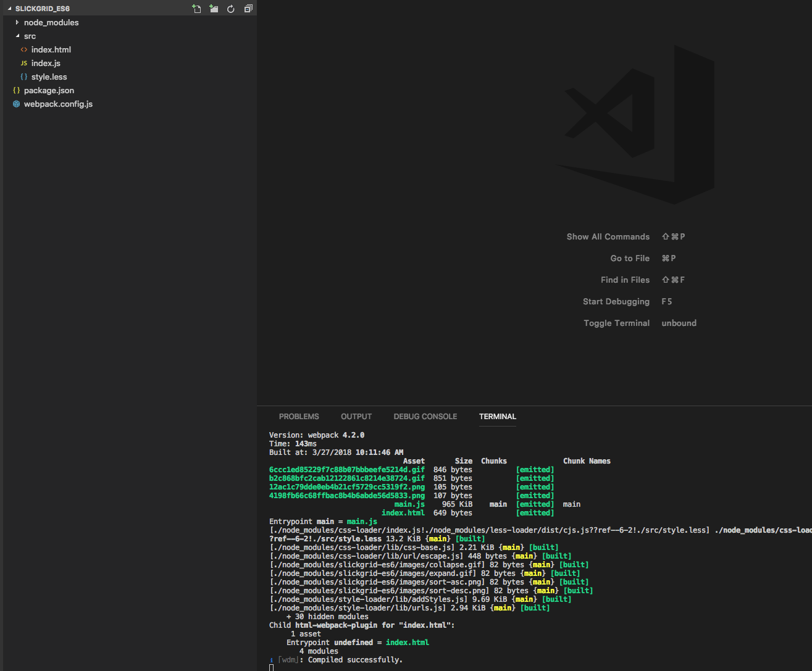Viewport: 812px width, 671px height.
Task: Click the 'Asset' column header in terminal
Action: (414, 461)
